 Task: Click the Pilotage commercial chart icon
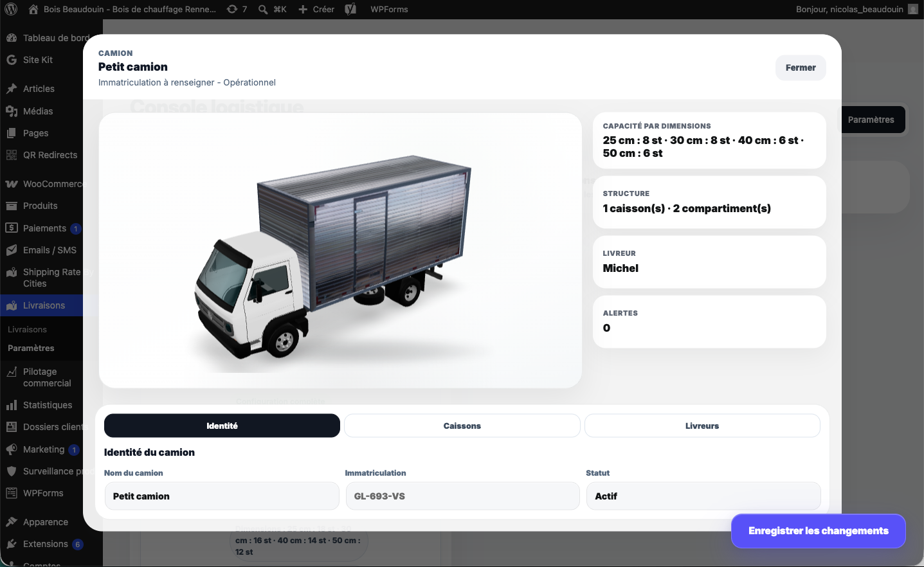pos(12,372)
